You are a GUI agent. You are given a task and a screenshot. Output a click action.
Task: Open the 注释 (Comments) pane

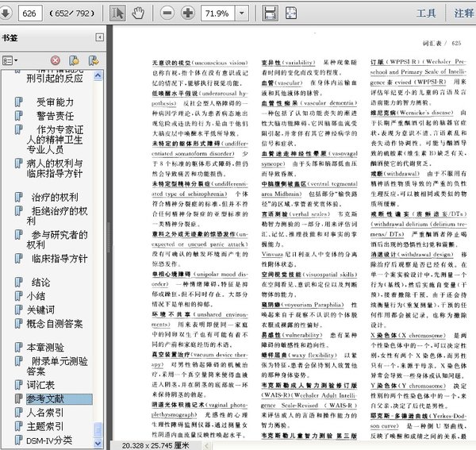click(464, 13)
